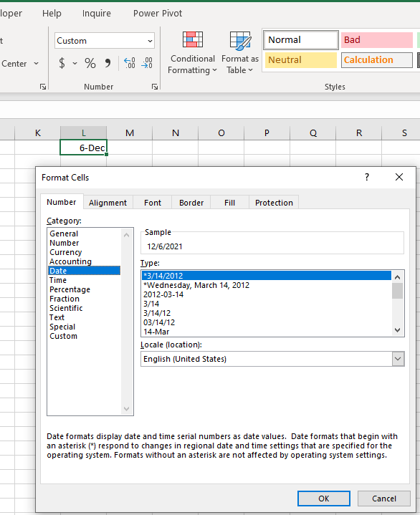The width and height of the screenshot is (420, 515).
Task: Click the Increase Decimal icon
Action: coord(130,63)
